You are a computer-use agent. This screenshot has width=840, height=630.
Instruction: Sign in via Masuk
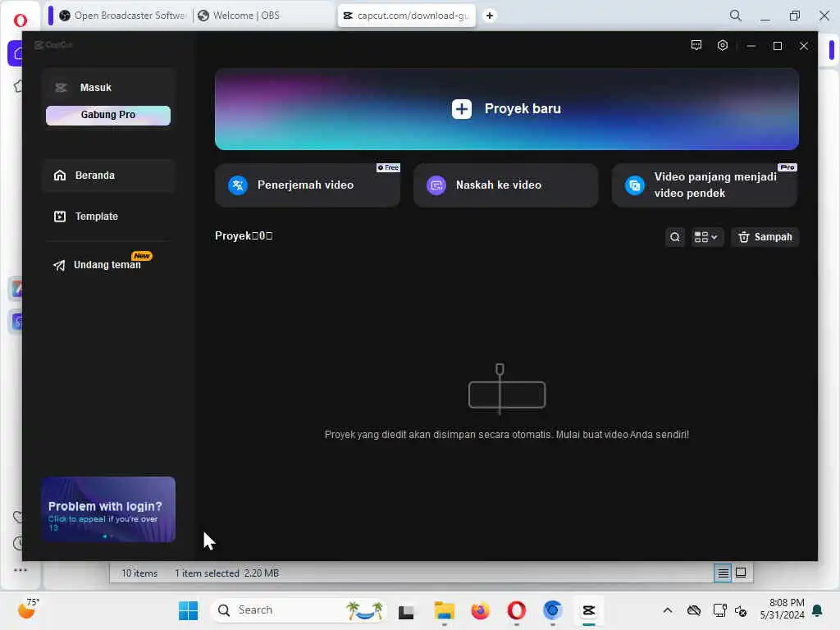click(x=95, y=87)
